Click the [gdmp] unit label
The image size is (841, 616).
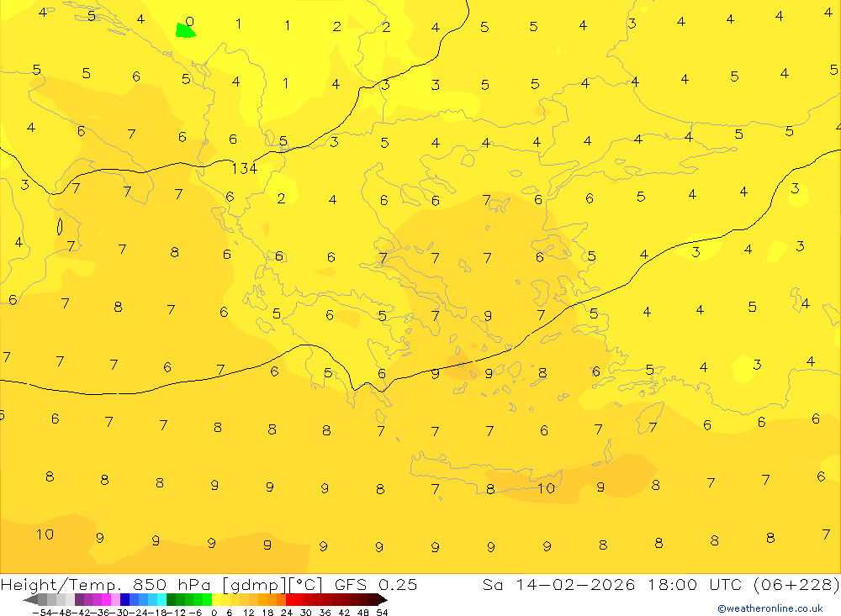[x=255, y=585]
